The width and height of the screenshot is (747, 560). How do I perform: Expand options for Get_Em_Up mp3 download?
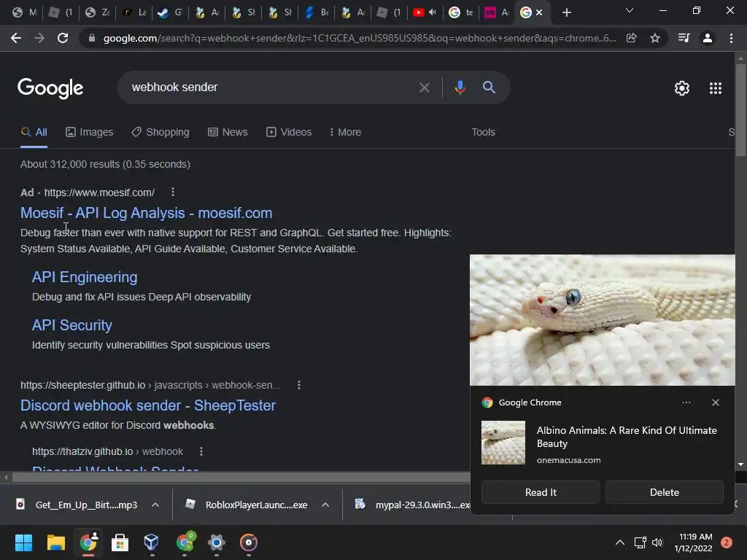[155, 505]
